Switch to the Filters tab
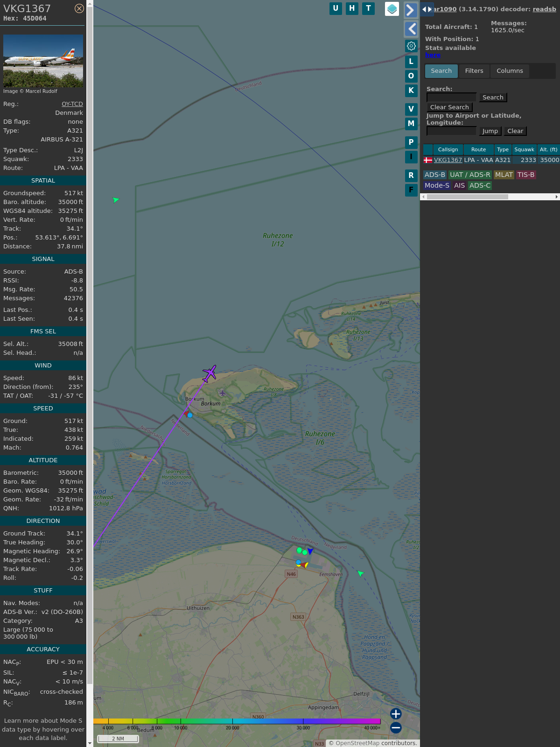The height and width of the screenshot is (747, 560). pos(474,71)
